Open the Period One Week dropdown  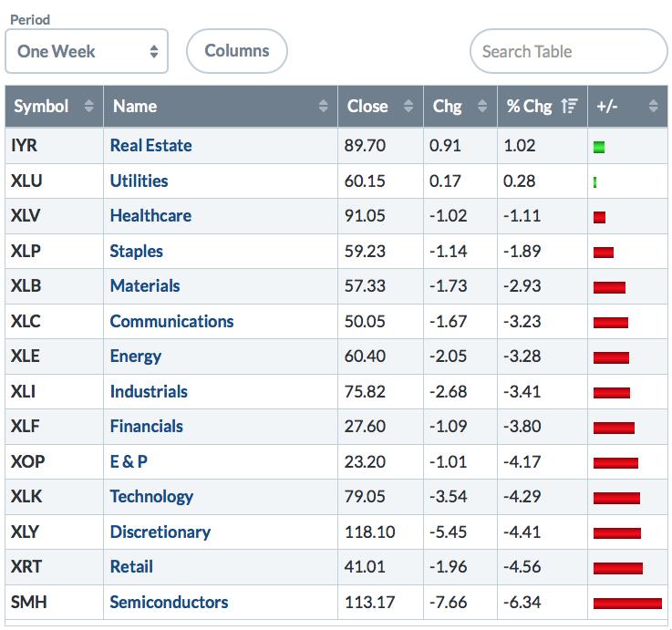(x=87, y=51)
